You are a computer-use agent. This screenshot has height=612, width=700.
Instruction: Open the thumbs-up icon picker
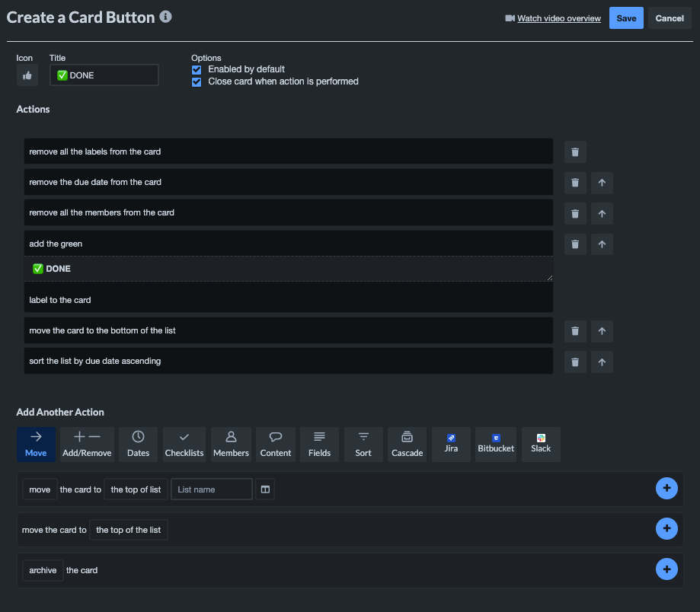pos(27,75)
